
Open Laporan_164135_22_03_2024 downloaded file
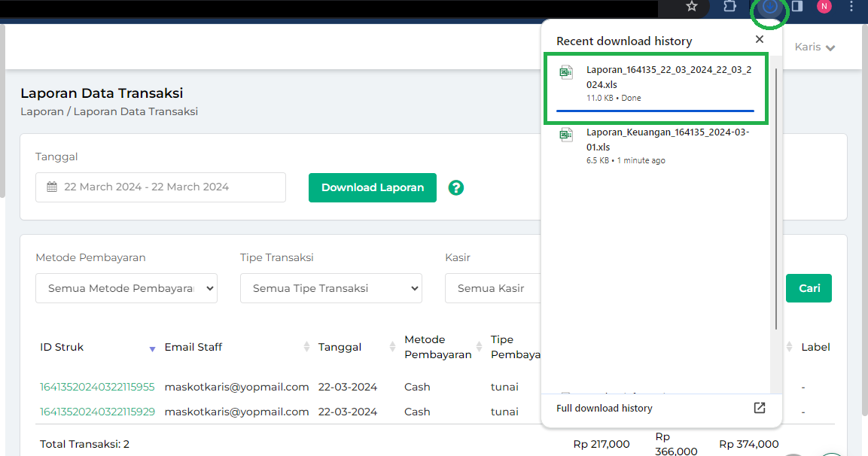tap(655, 83)
